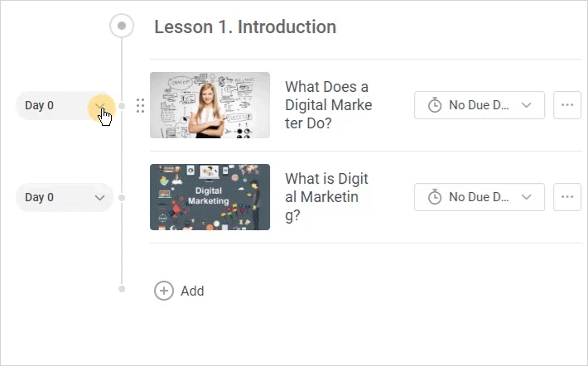Click the stopwatch icon in the first due date box
The height and width of the screenshot is (366, 588).
click(435, 105)
